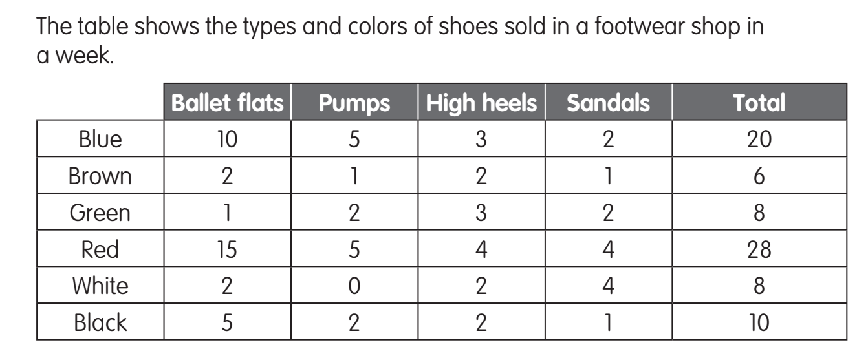
Task: Click the Black total cell showing 10
Action: tap(759, 321)
